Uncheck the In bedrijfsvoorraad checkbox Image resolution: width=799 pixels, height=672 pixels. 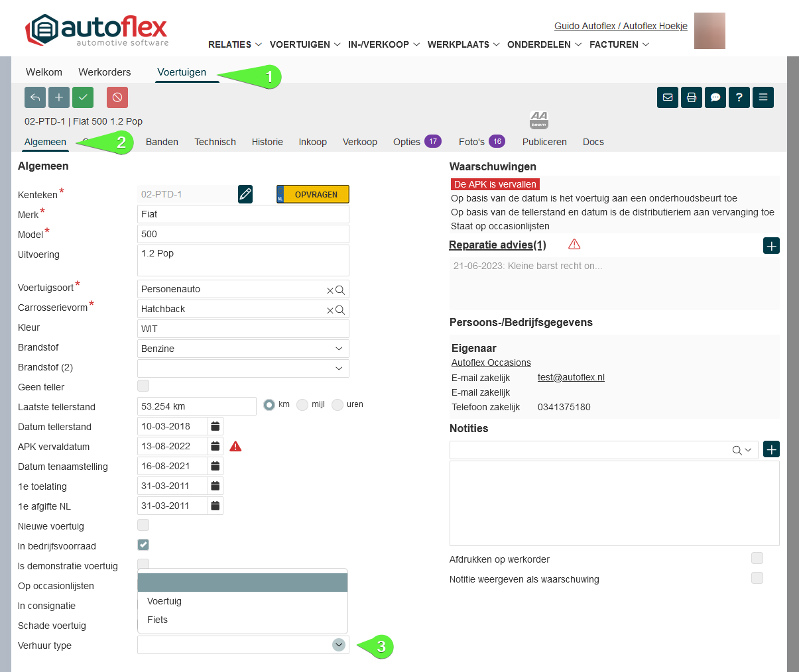click(x=143, y=545)
